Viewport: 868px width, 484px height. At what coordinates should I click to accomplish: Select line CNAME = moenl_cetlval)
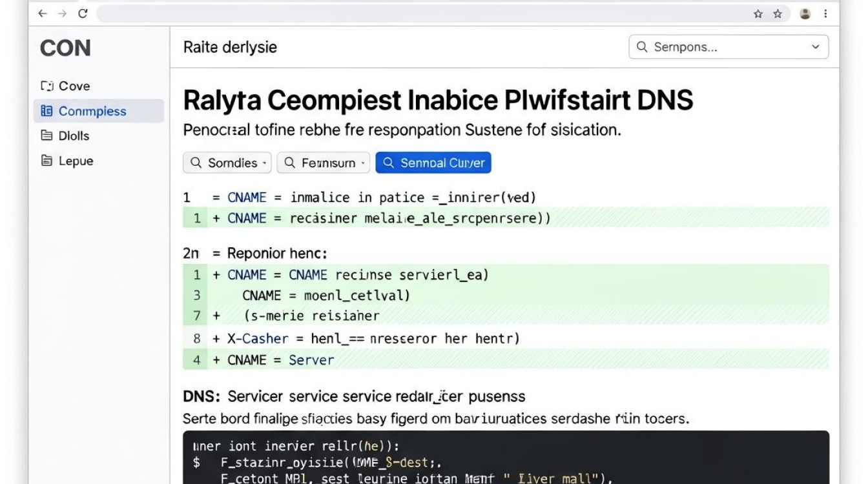click(x=506, y=296)
